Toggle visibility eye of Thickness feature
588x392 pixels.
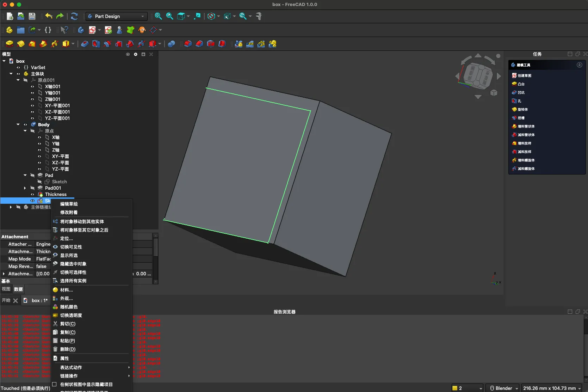click(32, 194)
